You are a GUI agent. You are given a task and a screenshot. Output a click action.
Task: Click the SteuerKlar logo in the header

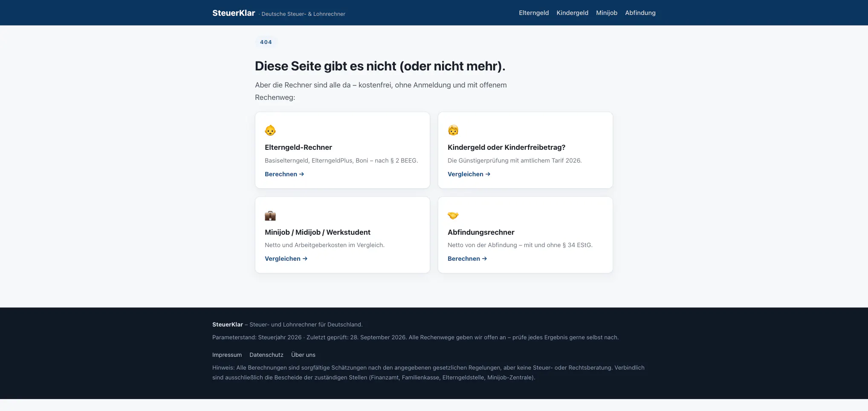pos(234,13)
